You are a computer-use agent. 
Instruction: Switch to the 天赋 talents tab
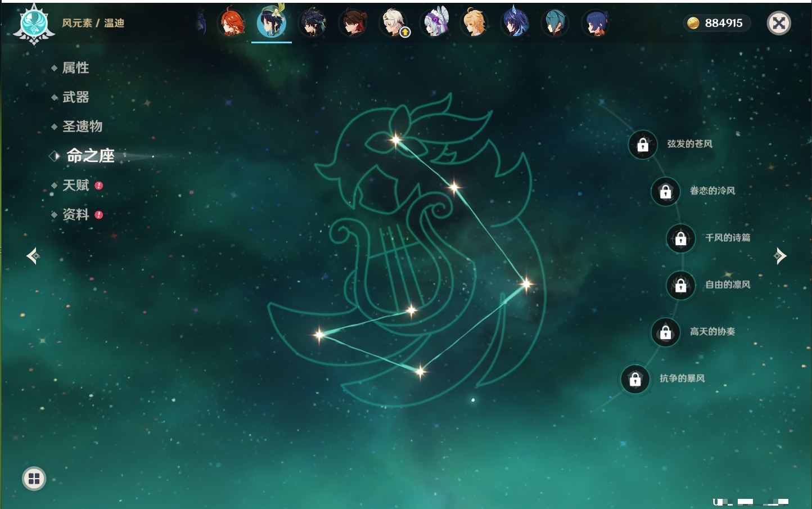(75, 185)
